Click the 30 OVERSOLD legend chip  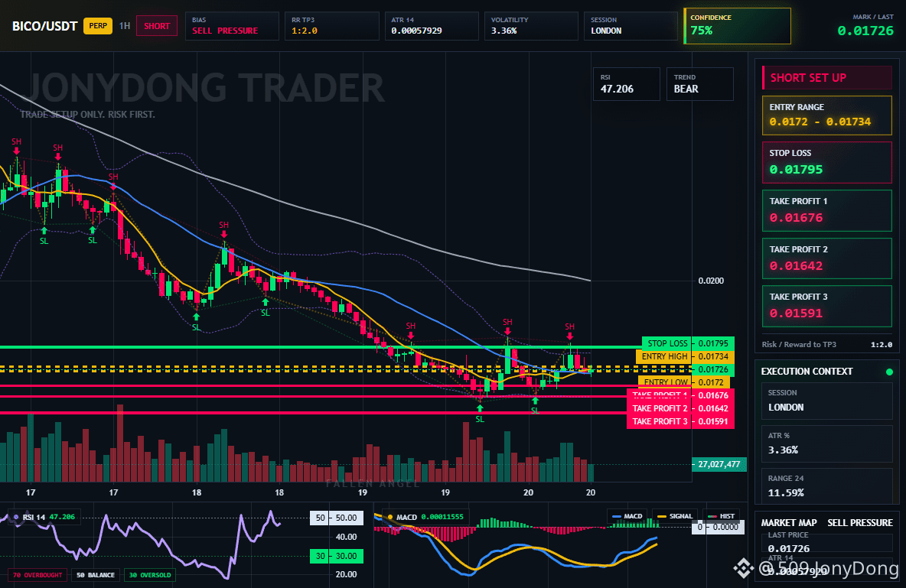point(150,575)
